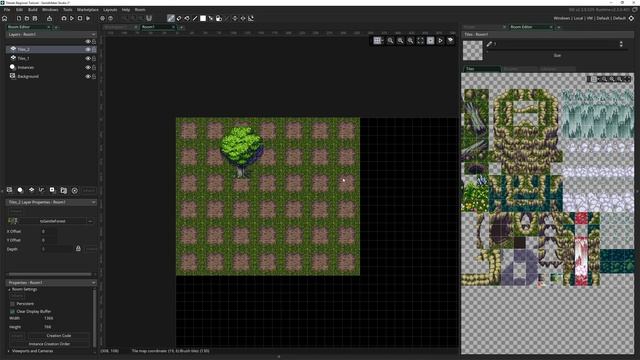The height and width of the screenshot is (360, 640).
Task: Lock the Tiles_2 layer
Action: click(x=94, y=49)
